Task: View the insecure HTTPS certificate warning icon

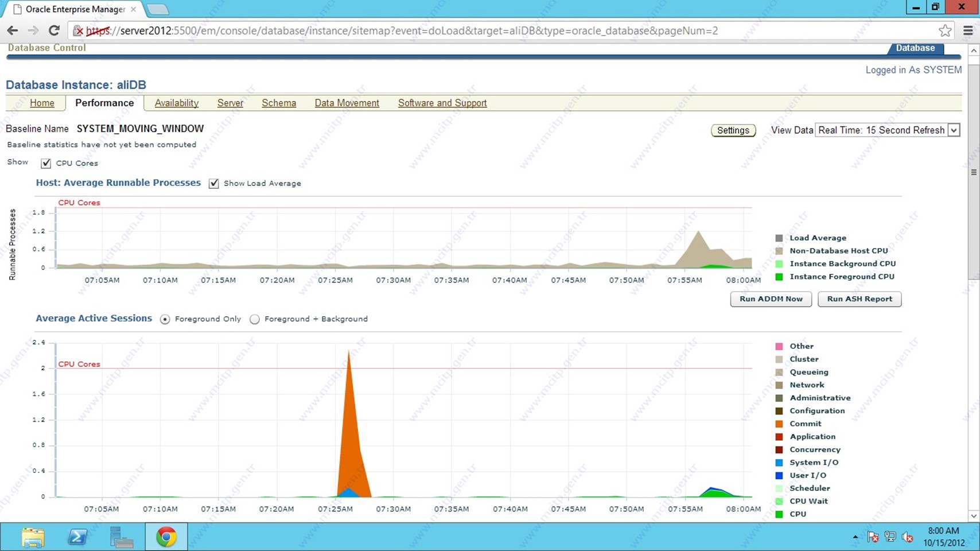Action: pos(78,31)
